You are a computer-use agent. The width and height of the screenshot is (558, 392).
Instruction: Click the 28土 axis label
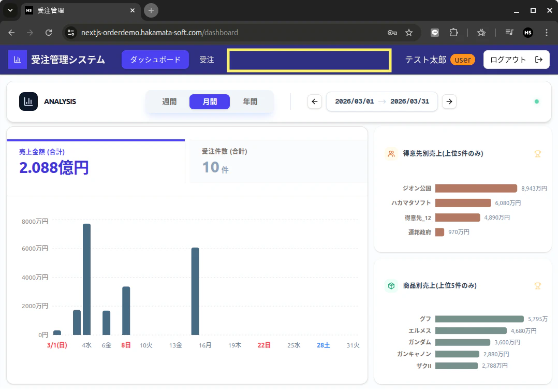tap(324, 345)
